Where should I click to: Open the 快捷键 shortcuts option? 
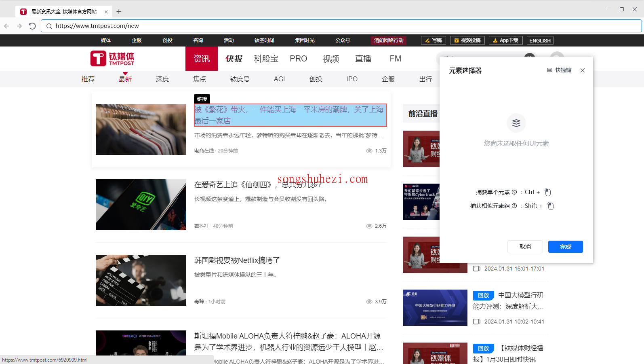point(559,70)
